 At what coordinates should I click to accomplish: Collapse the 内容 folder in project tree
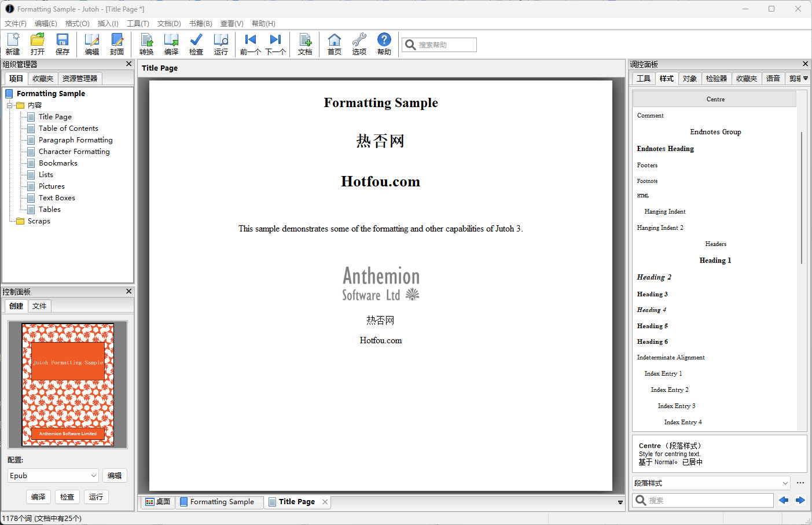point(10,105)
